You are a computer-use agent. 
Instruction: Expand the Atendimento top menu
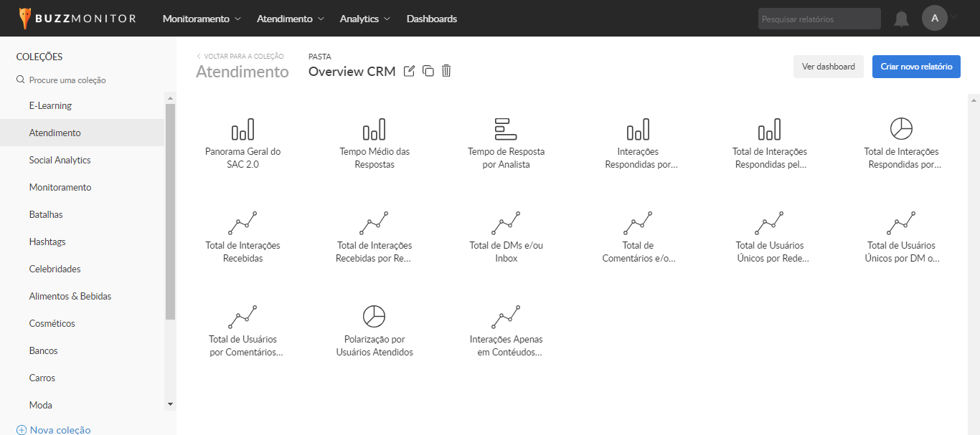tap(290, 19)
